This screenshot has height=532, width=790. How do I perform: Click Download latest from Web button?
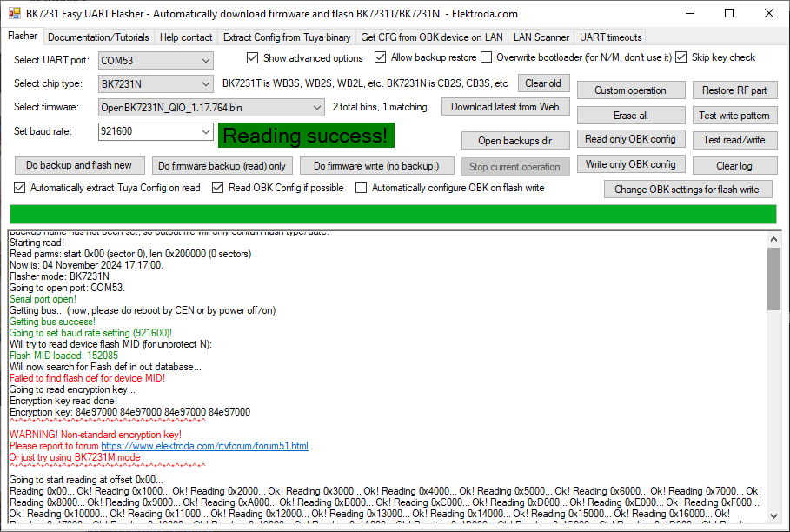point(505,107)
